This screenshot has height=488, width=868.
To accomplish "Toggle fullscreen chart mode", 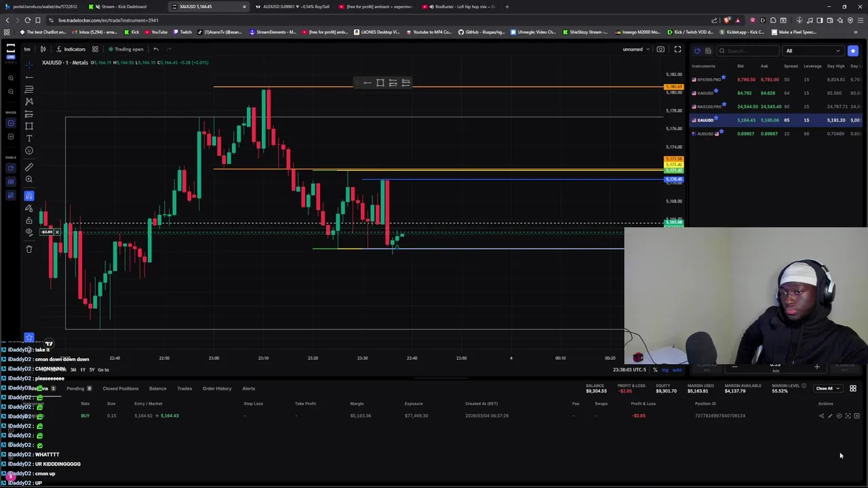I will (677, 49).
